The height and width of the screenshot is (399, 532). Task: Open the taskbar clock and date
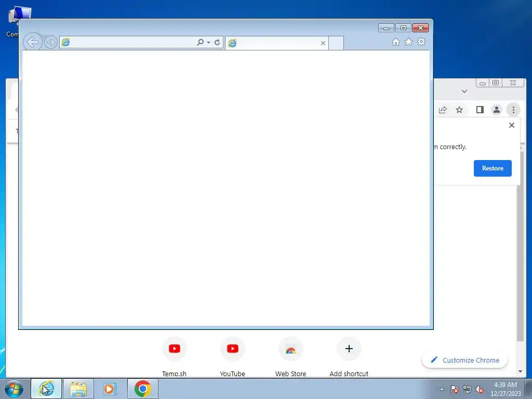coord(506,389)
